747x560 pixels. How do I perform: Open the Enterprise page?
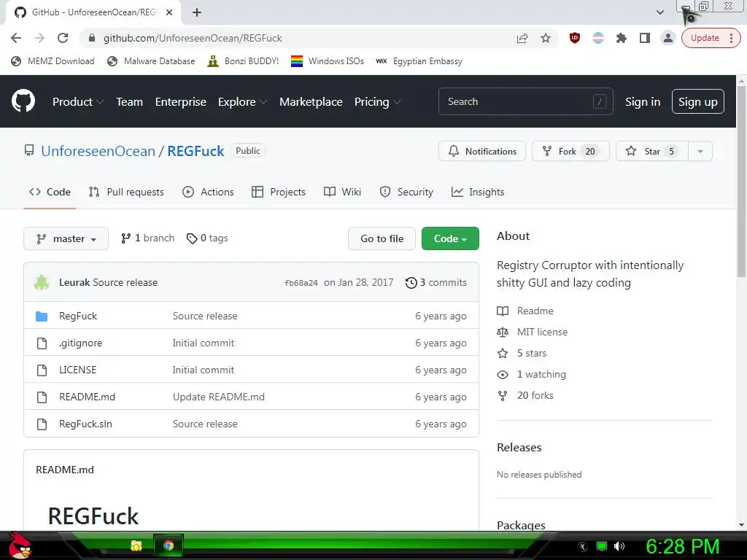pos(181,102)
